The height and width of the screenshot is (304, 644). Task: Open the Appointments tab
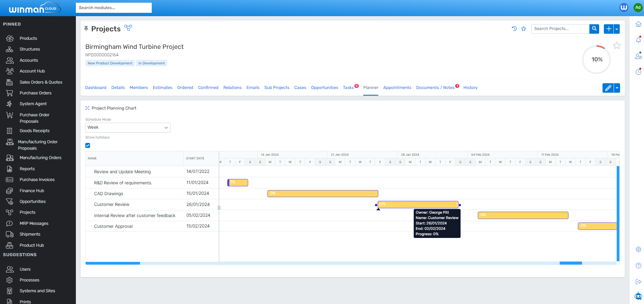click(397, 87)
